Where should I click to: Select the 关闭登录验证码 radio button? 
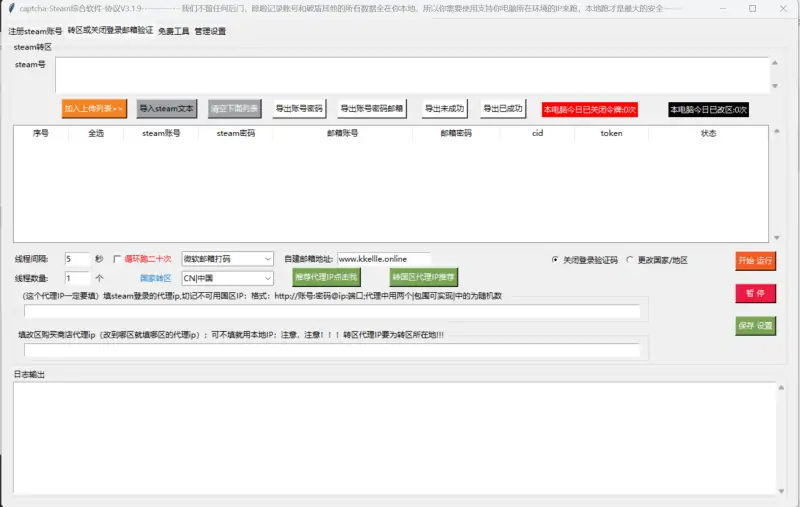(x=555, y=259)
